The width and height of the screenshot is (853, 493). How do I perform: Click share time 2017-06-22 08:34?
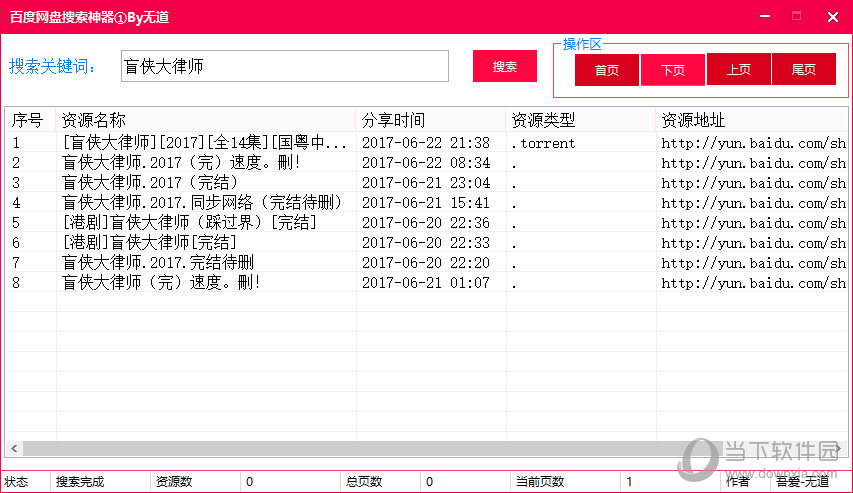426,163
